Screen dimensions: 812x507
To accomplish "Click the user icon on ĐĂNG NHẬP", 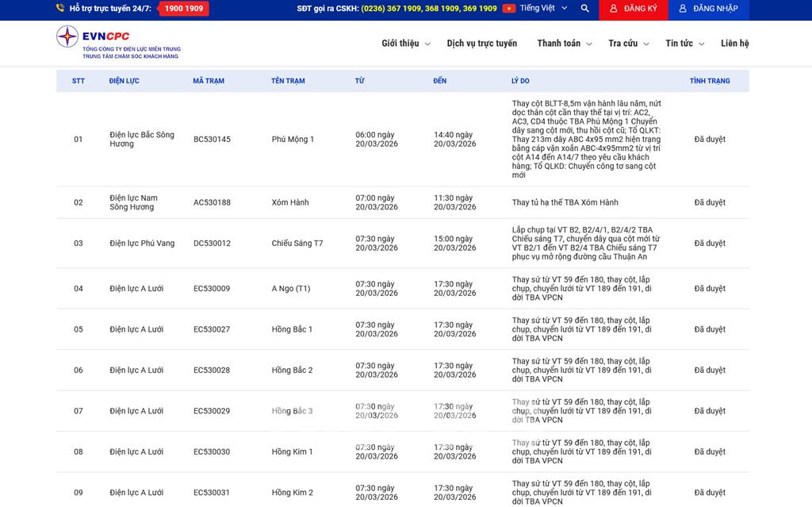I will pos(683,9).
